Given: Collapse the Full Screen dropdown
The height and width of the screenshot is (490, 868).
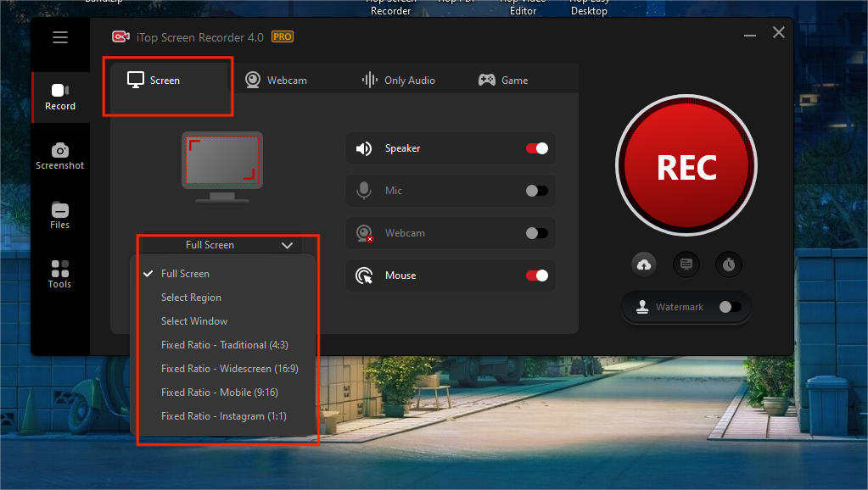Looking at the screenshot, I should click(287, 244).
